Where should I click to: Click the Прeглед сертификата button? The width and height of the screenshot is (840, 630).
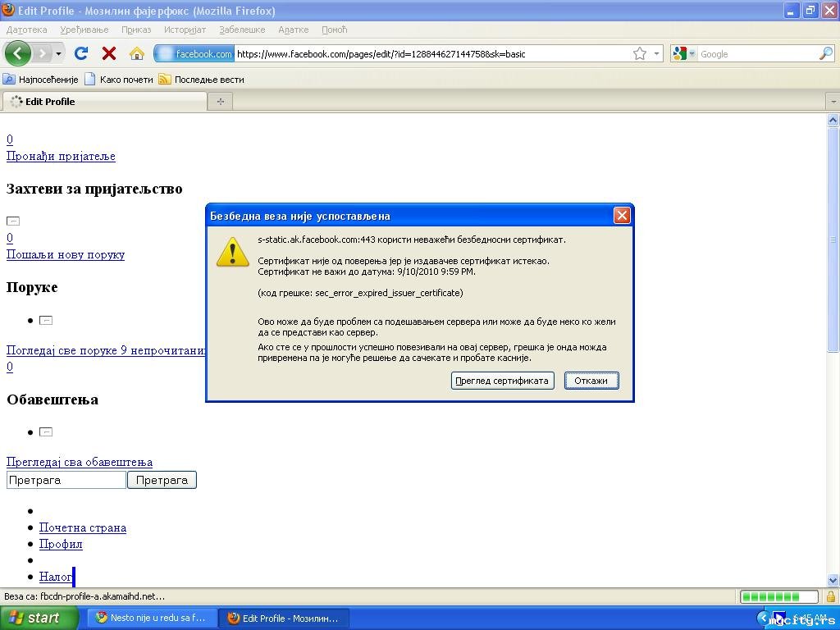pos(502,381)
